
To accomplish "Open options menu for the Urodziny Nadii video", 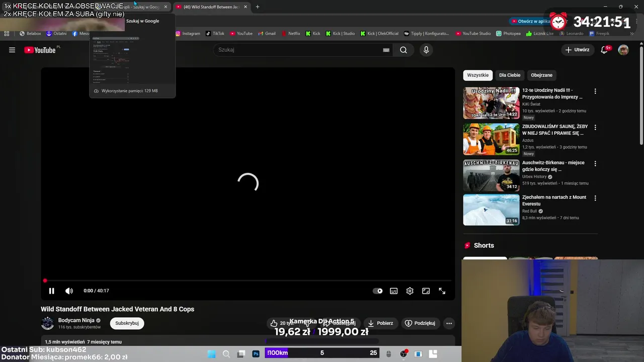I will click(595, 92).
